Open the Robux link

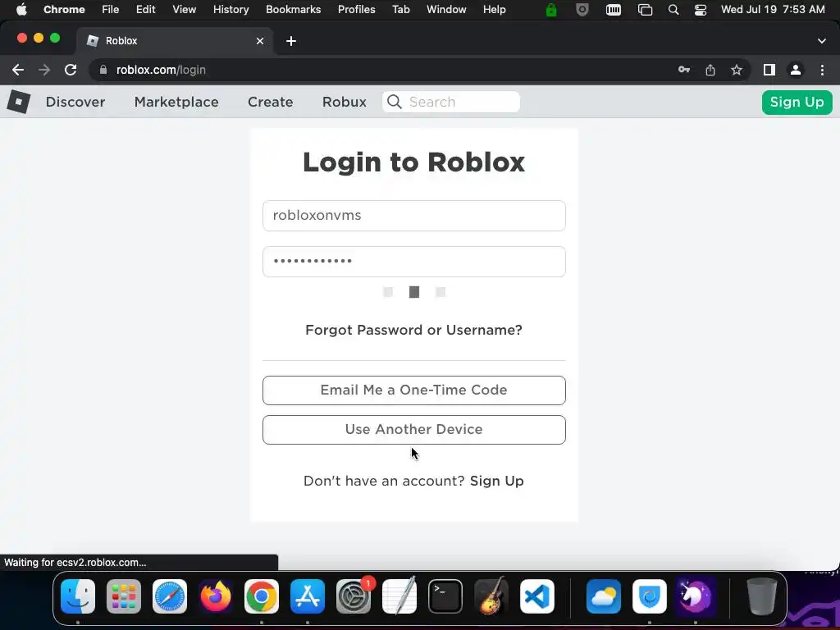pos(344,102)
